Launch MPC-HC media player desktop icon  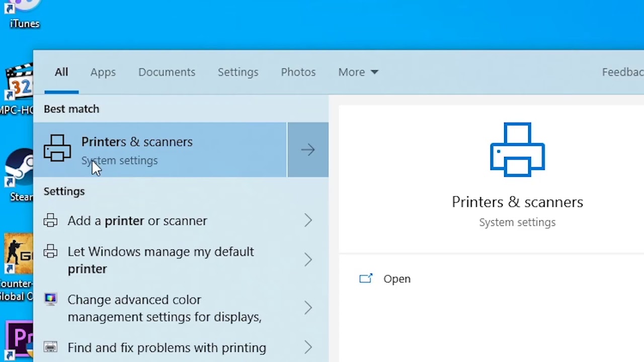tap(17, 89)
